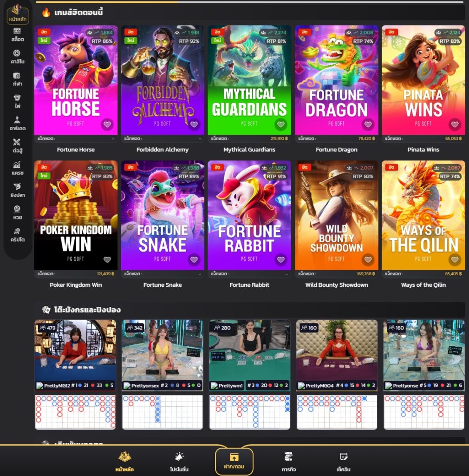
Task: Select the คริปโต crypto sidebar icon
Action: (17, 234)
